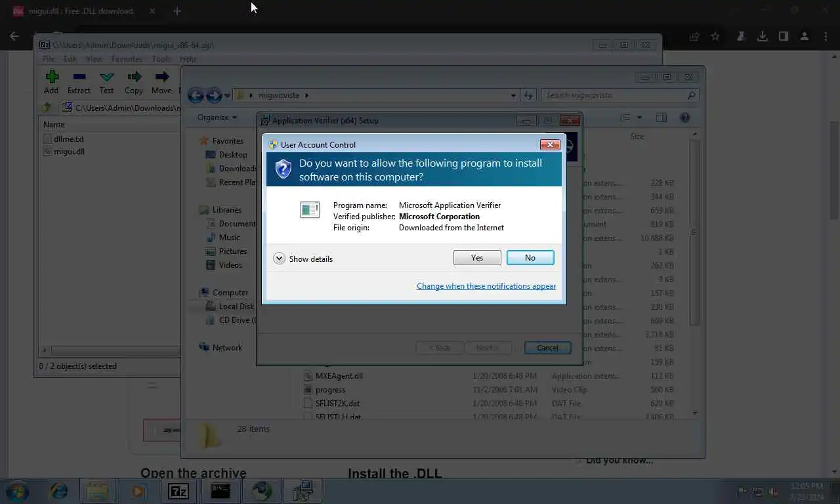The height and width of the screenshot is (504, 840).
Task: Open File menu in 7-Zip
Action: pyautogui.click(x=49, y=59)
